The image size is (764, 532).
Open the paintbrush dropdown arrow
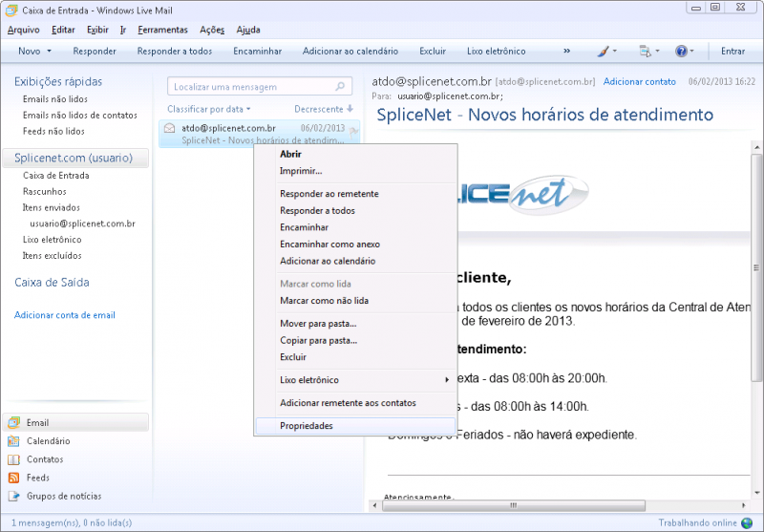point(614,52)
